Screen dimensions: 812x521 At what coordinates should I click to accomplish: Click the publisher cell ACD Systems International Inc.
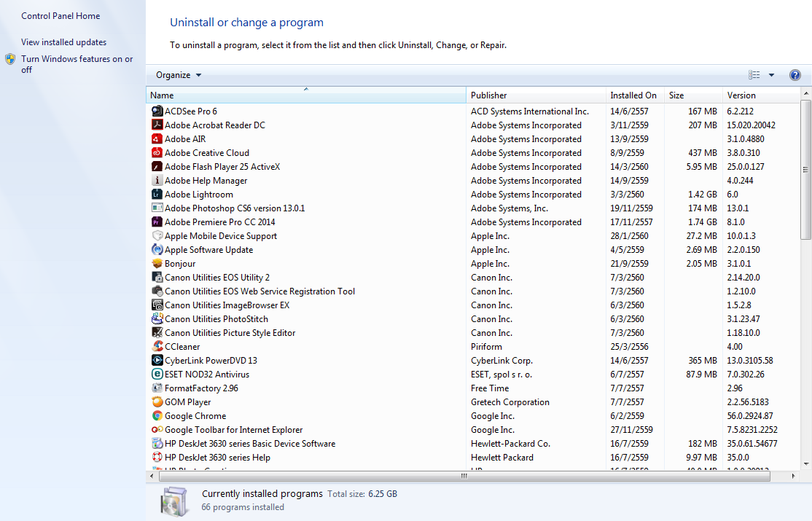(x=530, y=111)
